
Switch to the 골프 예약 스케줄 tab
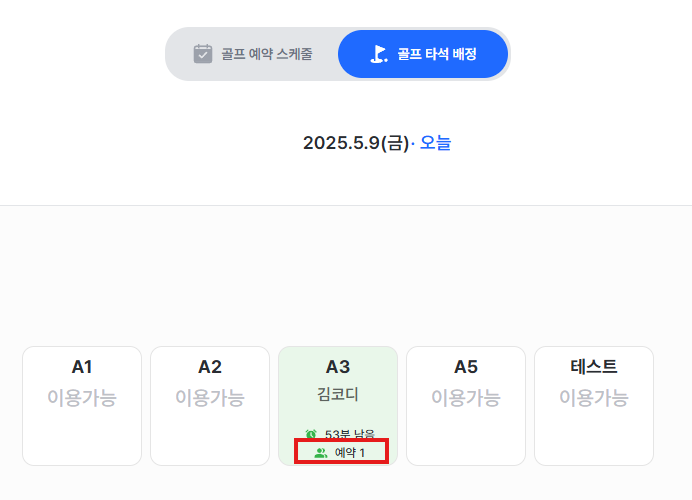(x=252, y=54)
